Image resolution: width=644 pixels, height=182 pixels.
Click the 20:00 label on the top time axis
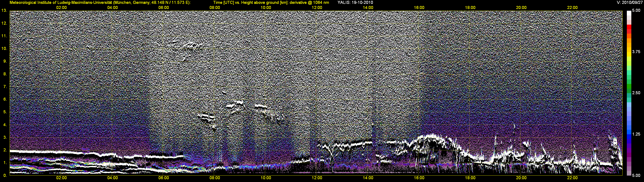[x=521, y=8]
